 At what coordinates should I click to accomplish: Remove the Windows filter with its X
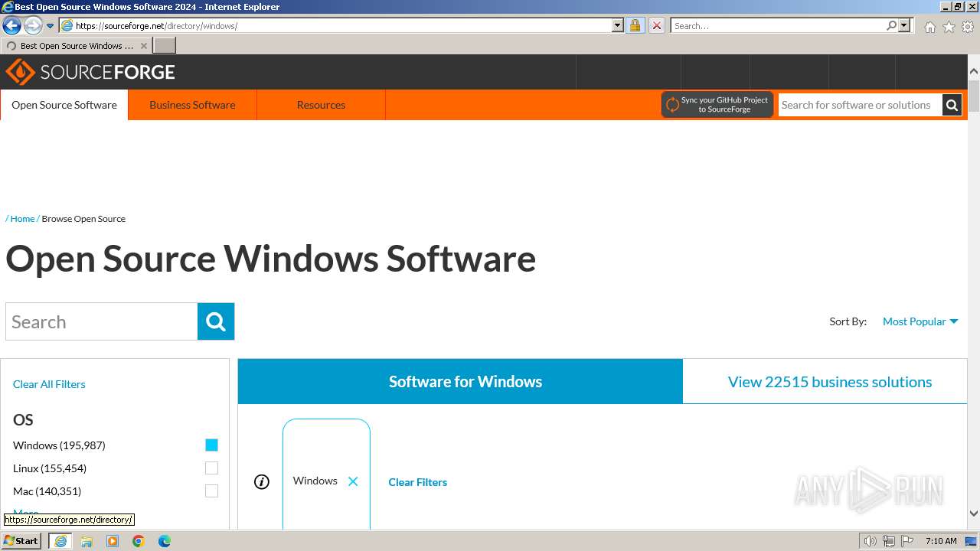click(353, 481)
